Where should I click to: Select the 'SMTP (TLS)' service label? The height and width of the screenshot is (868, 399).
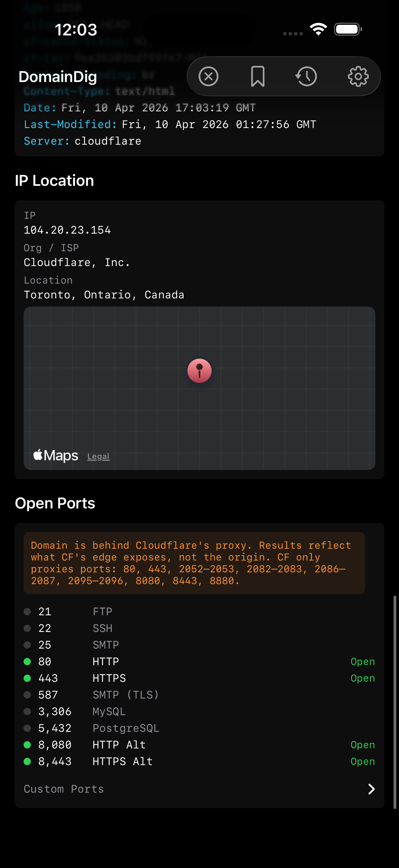(126, 695)
